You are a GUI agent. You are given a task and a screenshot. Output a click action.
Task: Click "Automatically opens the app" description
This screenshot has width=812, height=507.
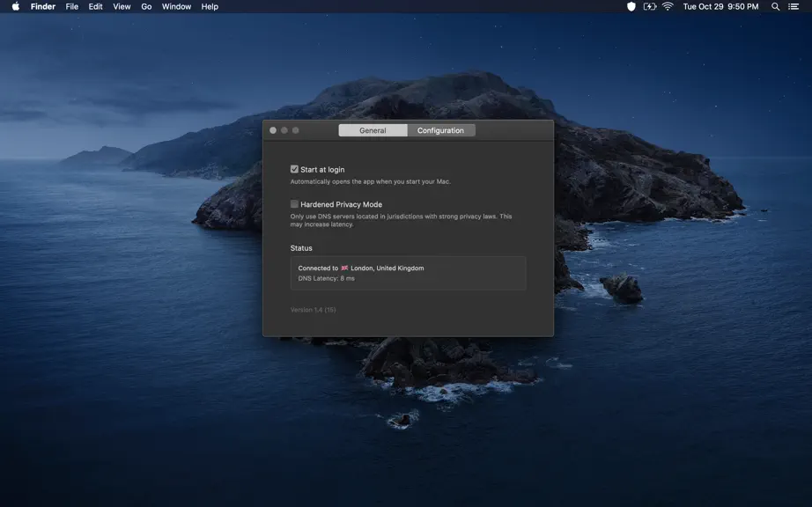coord(370,181)
